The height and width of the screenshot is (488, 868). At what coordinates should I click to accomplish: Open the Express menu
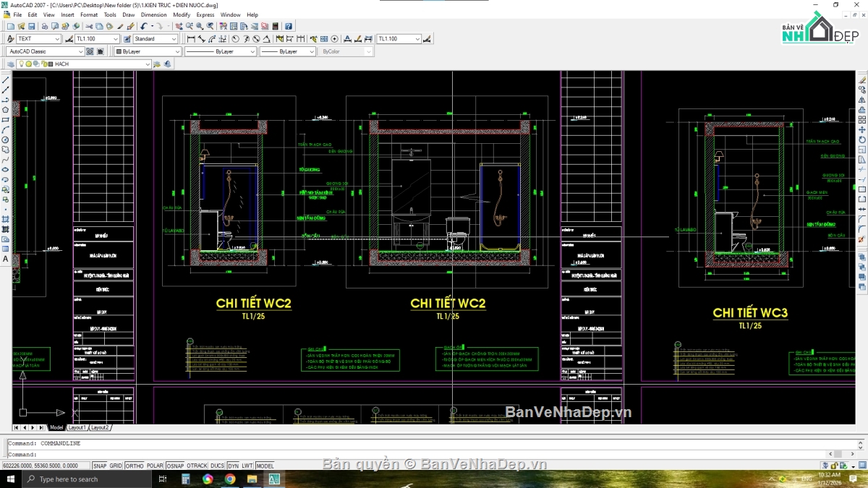click(x=205, y=14)
